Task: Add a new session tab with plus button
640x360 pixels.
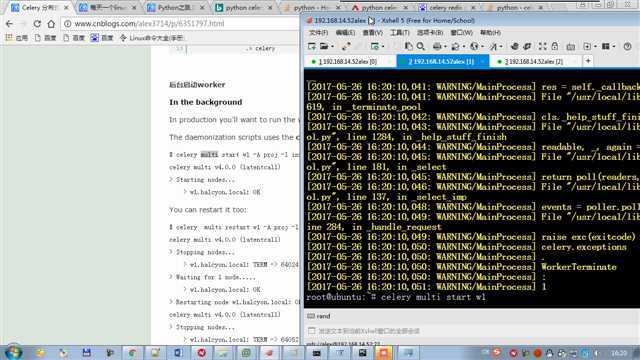Action: [588, 61]
